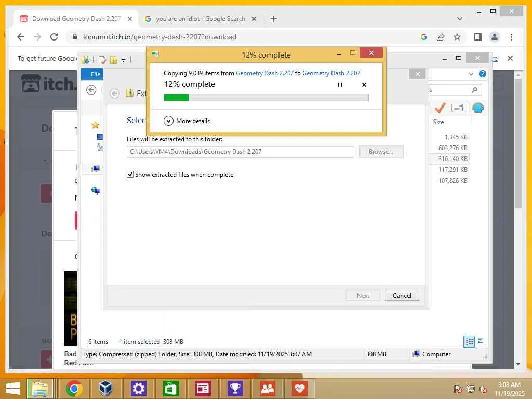Dismiss the Chrome info bar
The height and width of the screenshot is (399, 532).
click(510, 58)
